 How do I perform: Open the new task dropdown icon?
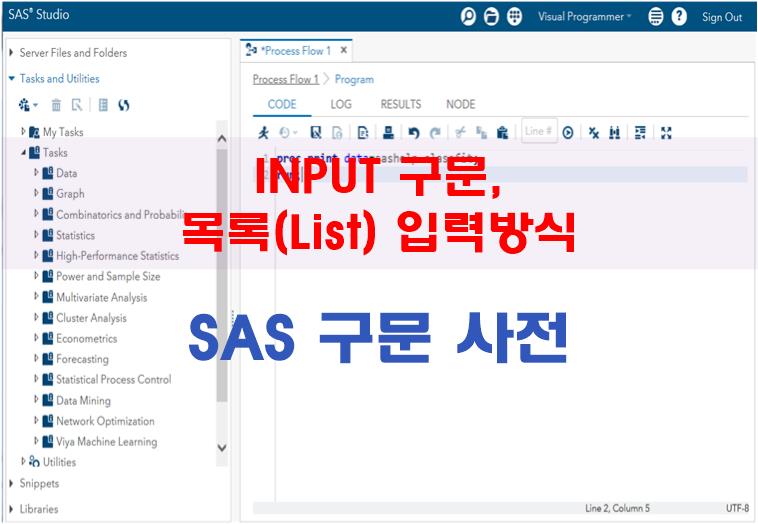tap(28, 105)
